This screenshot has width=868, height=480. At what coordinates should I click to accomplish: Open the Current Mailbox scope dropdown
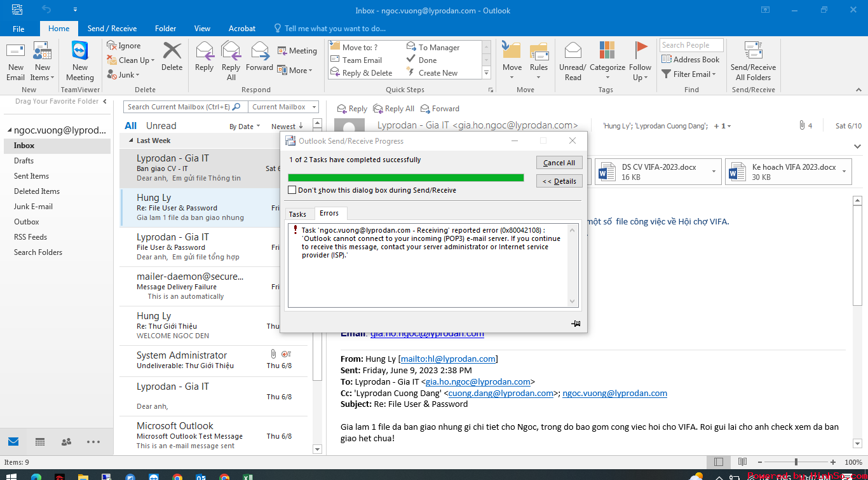tap(283, 107)
